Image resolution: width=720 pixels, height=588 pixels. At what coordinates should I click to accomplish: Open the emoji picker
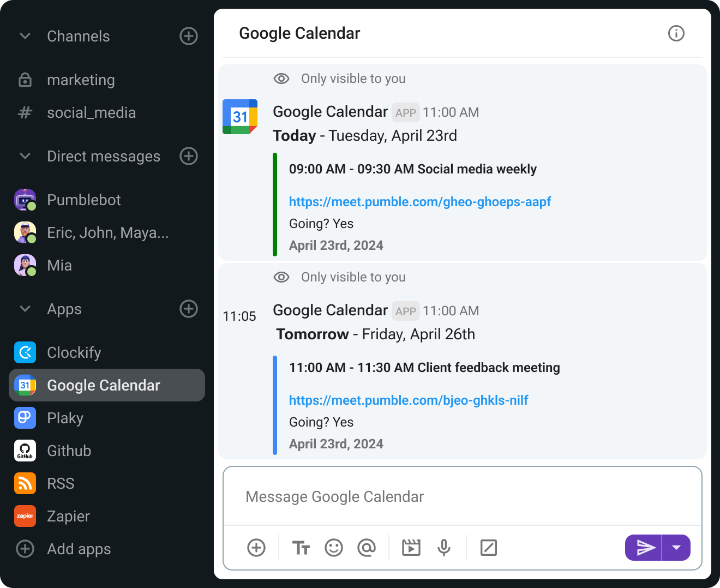334,547
